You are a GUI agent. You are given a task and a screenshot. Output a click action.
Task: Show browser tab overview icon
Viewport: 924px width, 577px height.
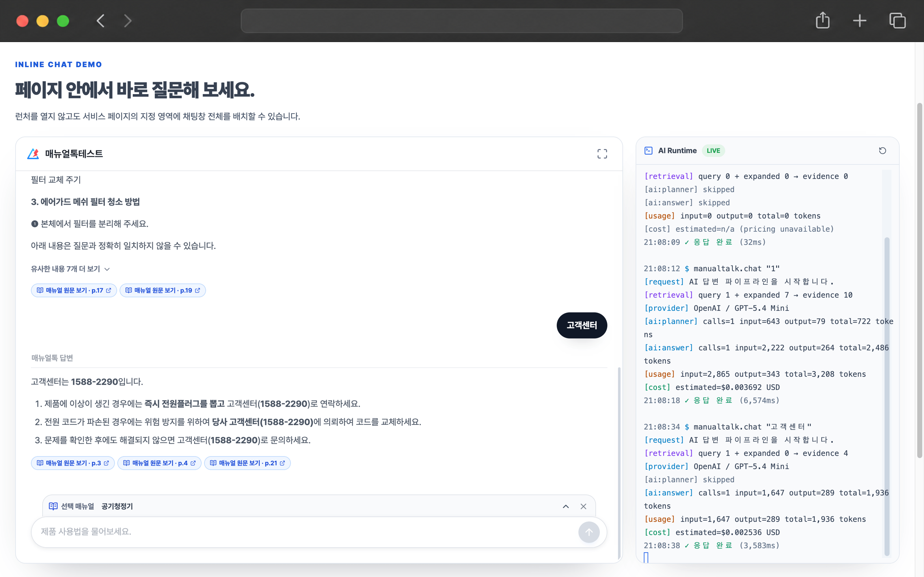[x=897, y=20]
